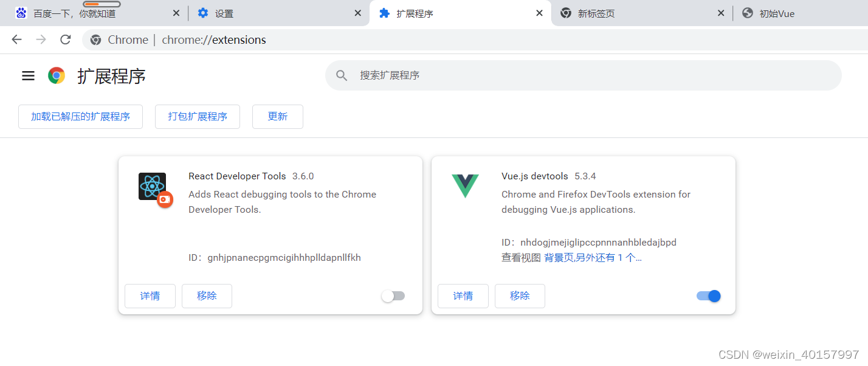Click the React Developer Tools icon
The height and width of the screenshot is (366, 868).
[153, 187]
